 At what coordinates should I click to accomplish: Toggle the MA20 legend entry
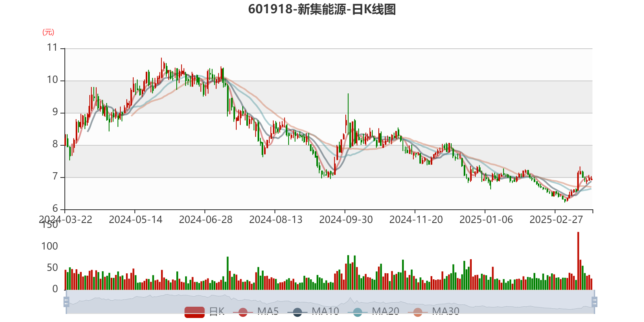tap(373, 312)
